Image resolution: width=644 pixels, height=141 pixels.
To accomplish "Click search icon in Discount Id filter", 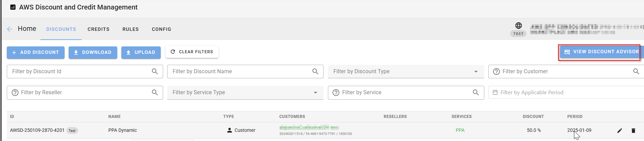I will (155, 72).
